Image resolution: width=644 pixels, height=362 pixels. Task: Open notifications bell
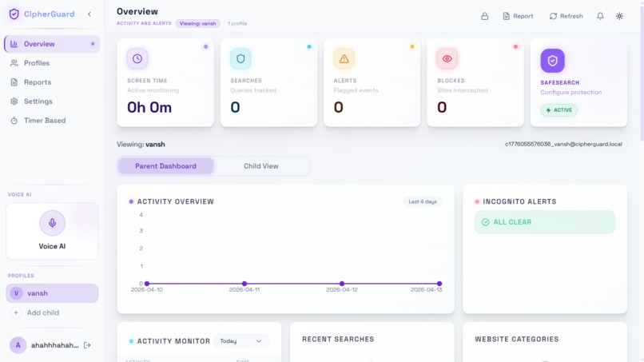pos(600,16)
